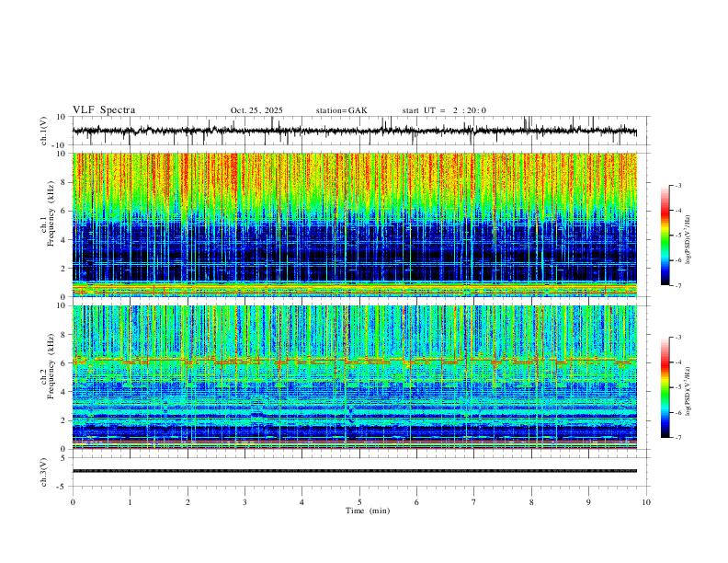Click the 'start UT = 2:20:0' text

(444, 110)
